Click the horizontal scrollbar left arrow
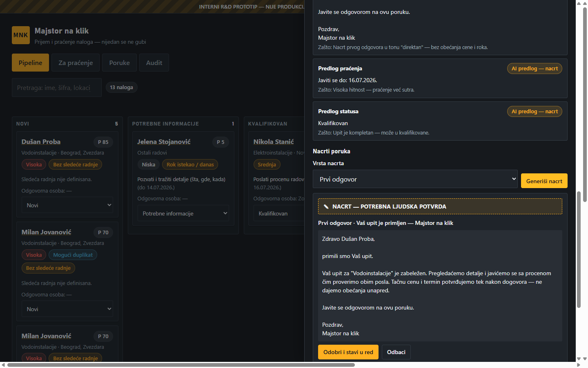The height and width of the screenshot is (368, 588). 3,365
